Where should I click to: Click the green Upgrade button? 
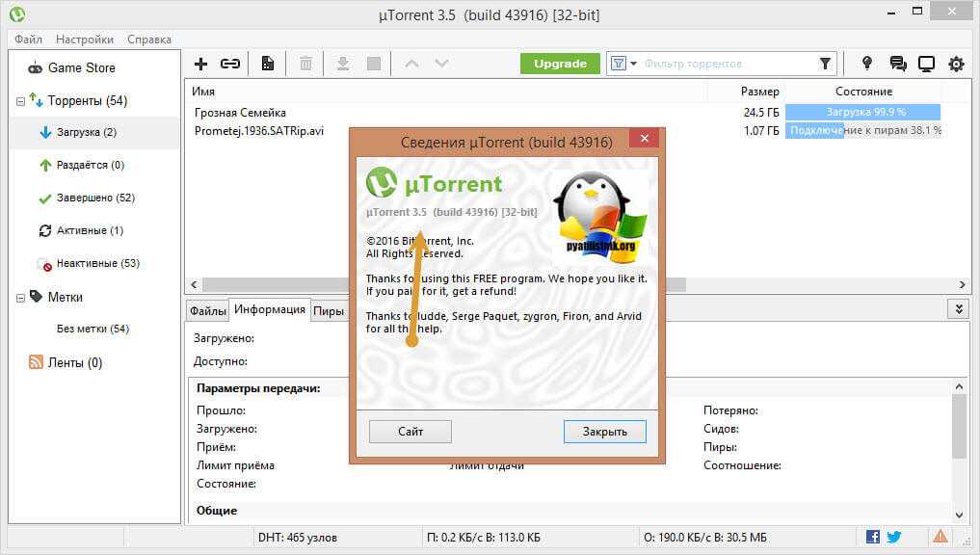[x=560, y=64]
